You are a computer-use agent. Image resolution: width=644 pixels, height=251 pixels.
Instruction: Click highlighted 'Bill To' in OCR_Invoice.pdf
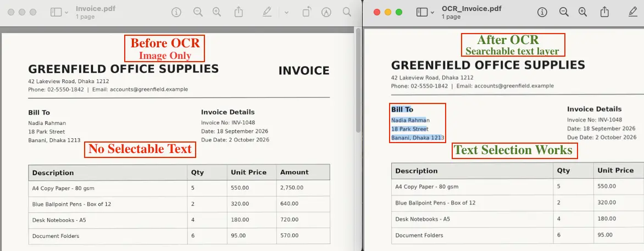point(402,110)
